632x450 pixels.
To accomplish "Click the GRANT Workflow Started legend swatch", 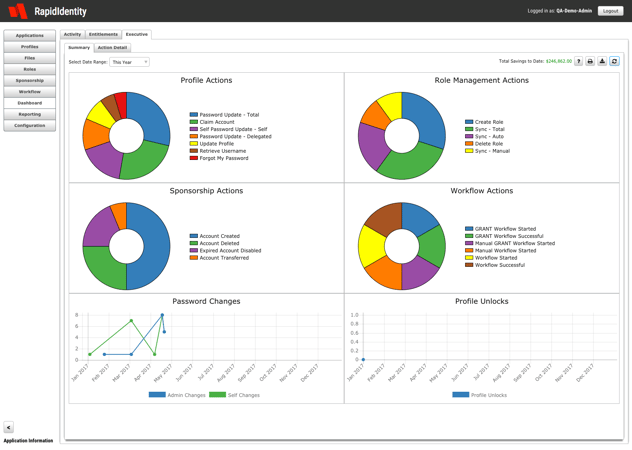I will point(469,229).
